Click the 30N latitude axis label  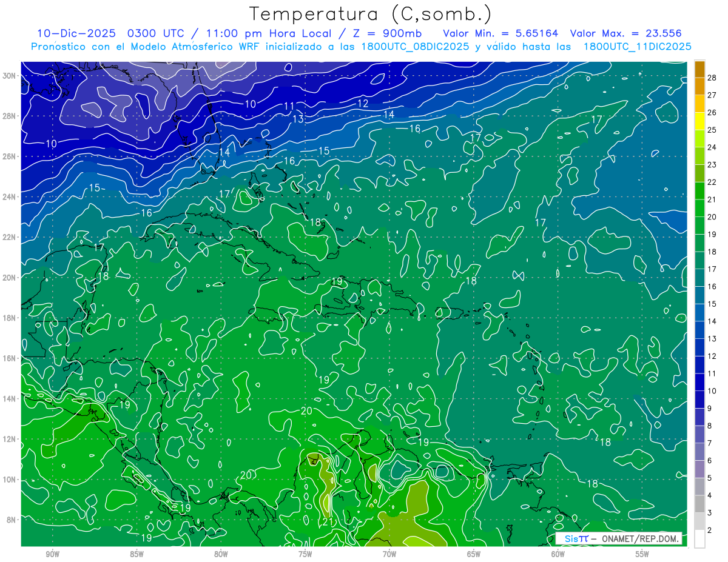pyautogui.click(x=9, y=76)
